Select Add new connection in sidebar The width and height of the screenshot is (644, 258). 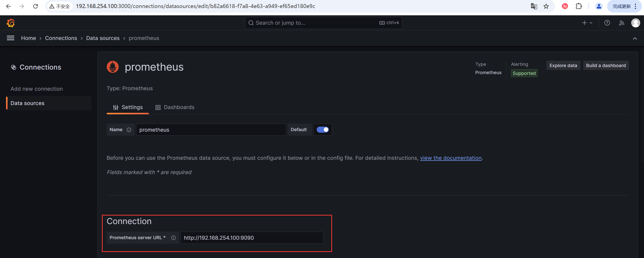(x=37, y=89)
